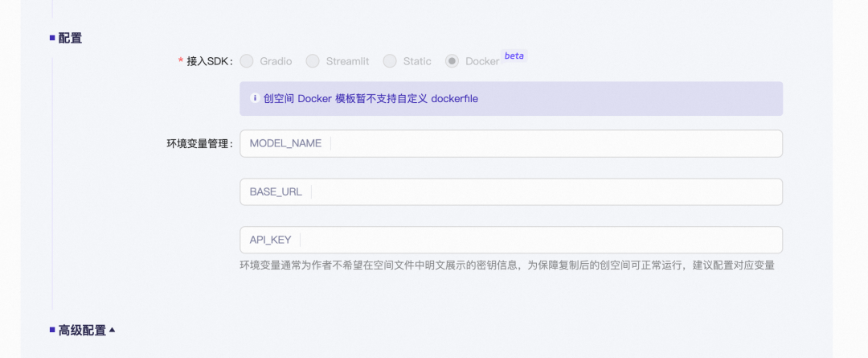Click the API_KEY key label
The height and width of the screenshot is (358, 868).
click(x=270, y=240)
